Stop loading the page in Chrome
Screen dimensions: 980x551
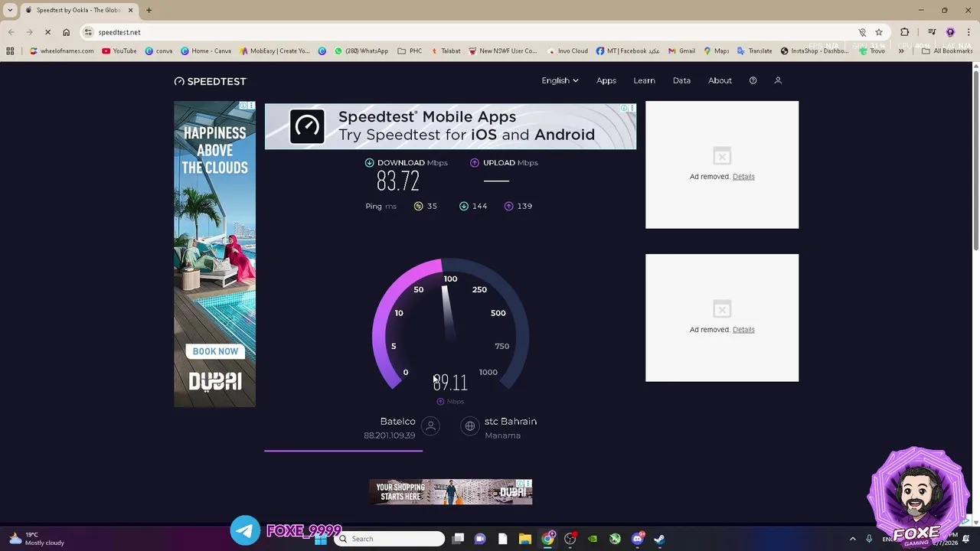[x=47, y=32]
